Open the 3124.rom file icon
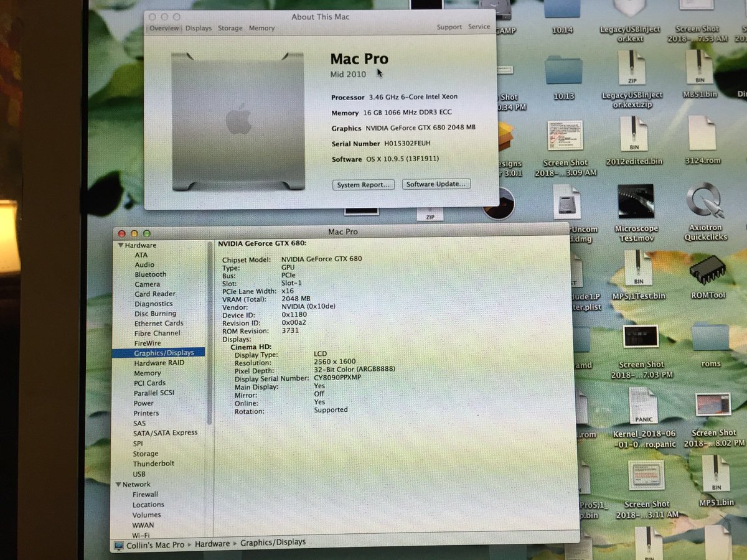 (x=703, y=133)
